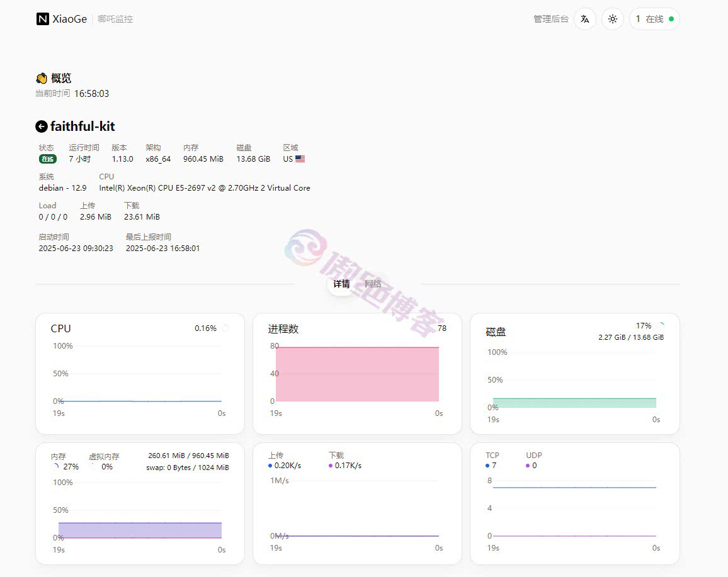
Task: Click the upload total 2.96 MiB
Action: (96, 216)
